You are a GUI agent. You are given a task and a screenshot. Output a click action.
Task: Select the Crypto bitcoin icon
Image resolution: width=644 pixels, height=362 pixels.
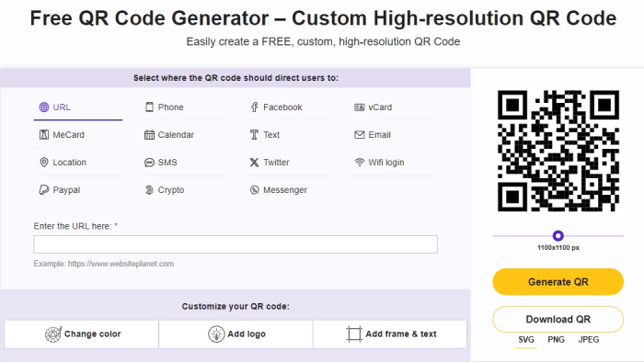pos(149,190)
